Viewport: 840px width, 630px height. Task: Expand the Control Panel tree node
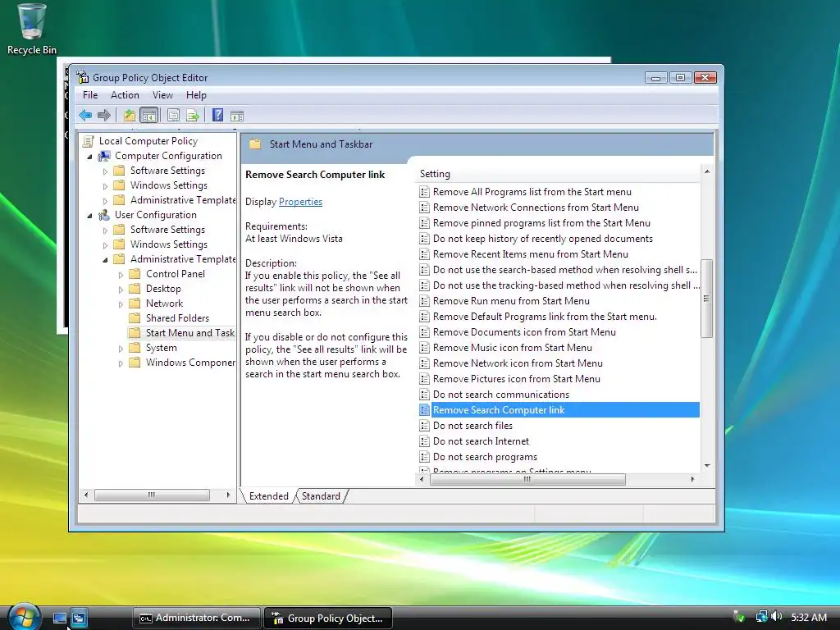pyautogui.click(x=121, y=275)
